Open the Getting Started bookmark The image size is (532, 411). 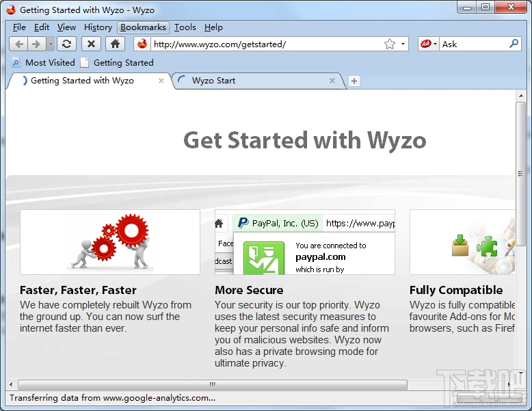pos(117,62)
